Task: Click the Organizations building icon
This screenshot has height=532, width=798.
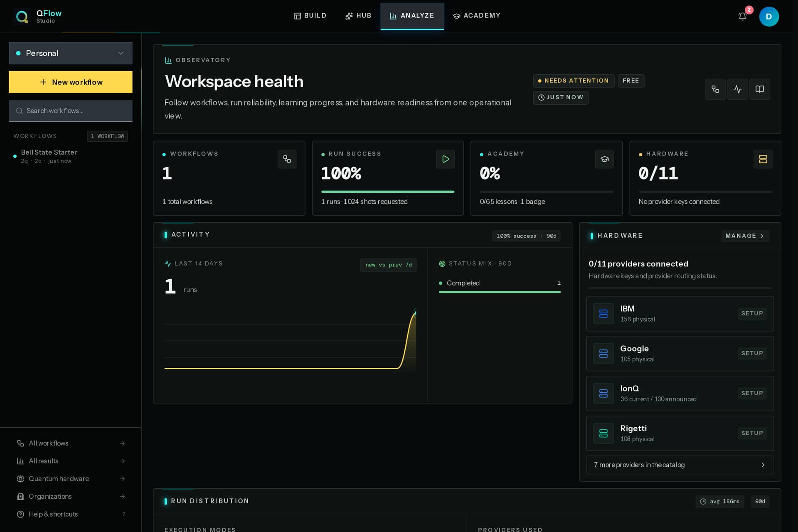Action: point(20,496)
